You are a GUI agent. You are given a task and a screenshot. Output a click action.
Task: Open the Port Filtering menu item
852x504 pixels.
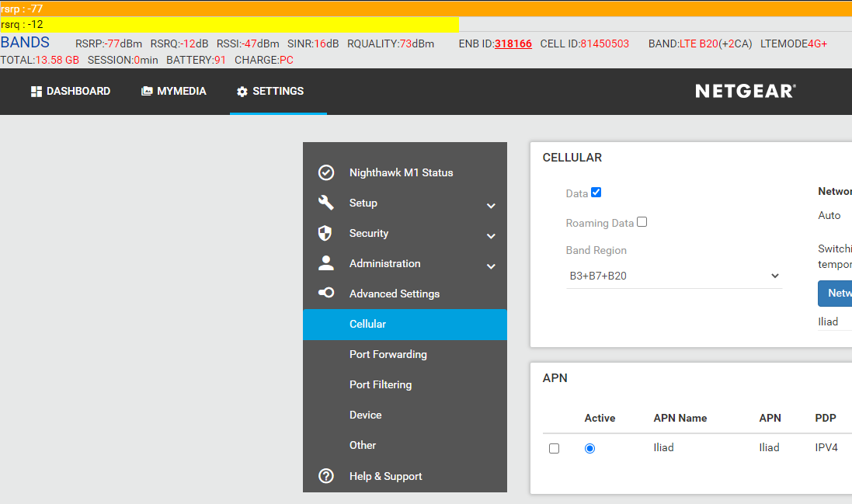[x=405, y=385]
